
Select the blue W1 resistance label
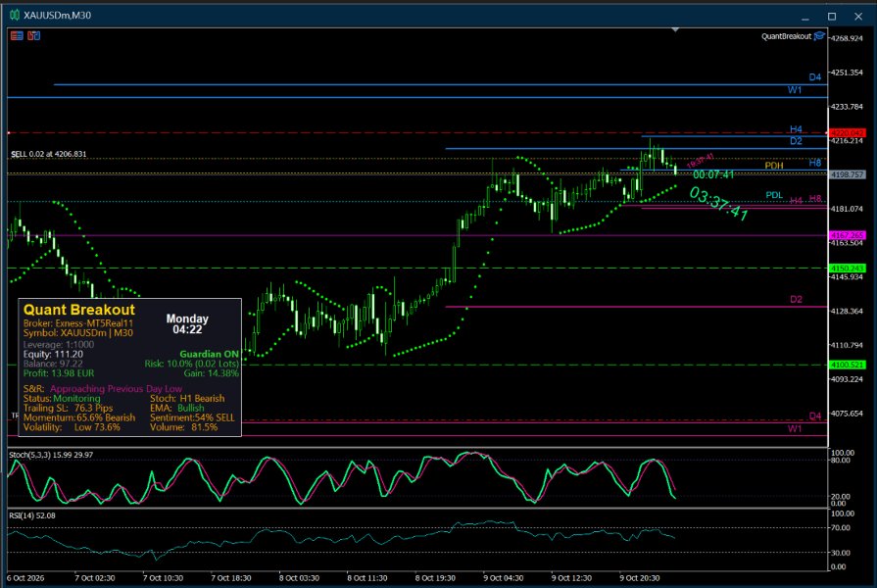click(795, 90)
